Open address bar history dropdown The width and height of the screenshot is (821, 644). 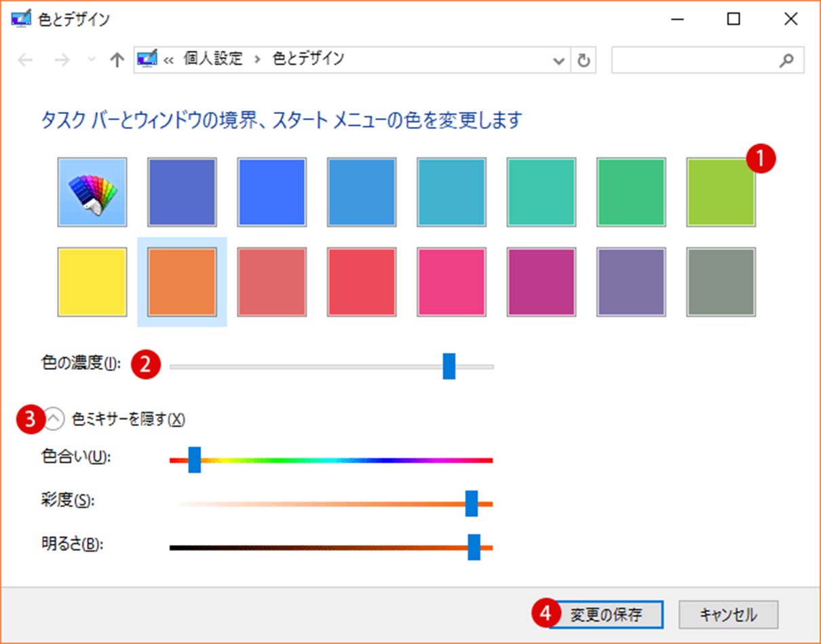coord(558,60)
